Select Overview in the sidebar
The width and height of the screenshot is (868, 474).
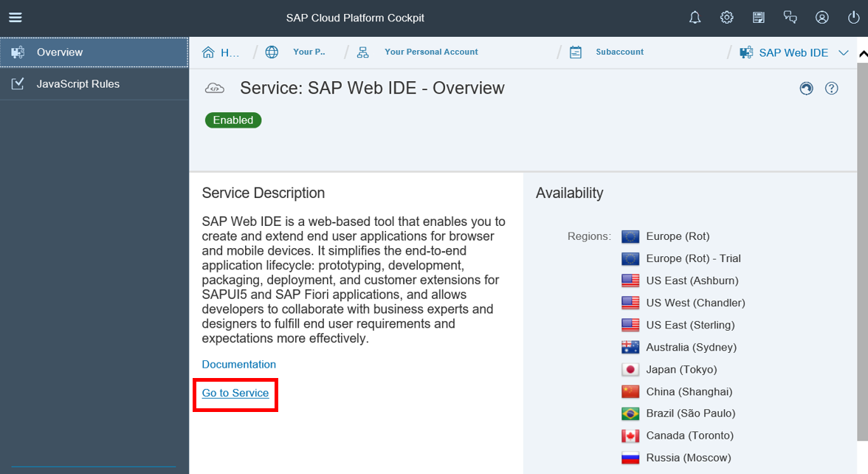point(94,52)
